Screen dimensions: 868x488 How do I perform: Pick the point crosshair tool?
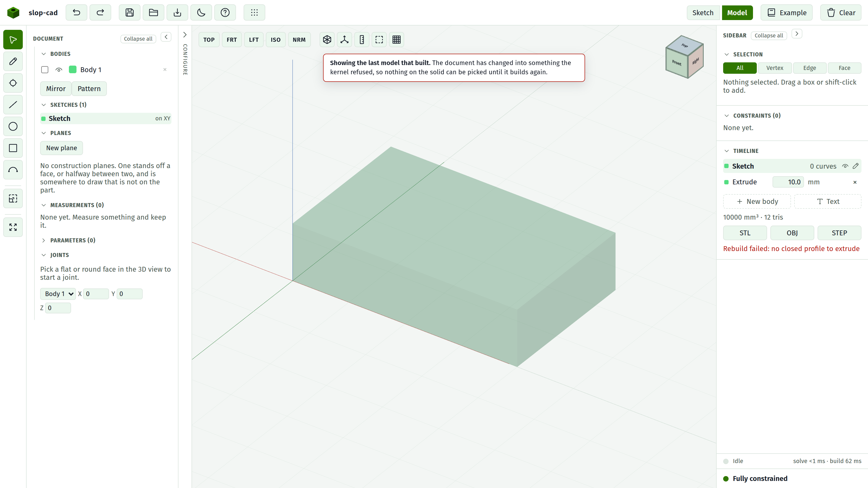click(x=13, y=83)
